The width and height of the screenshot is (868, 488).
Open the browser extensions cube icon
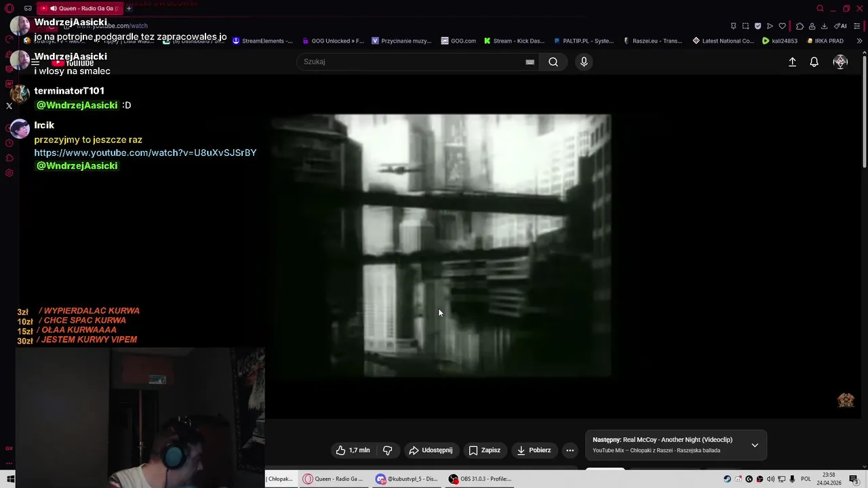(x=800, y=26)
